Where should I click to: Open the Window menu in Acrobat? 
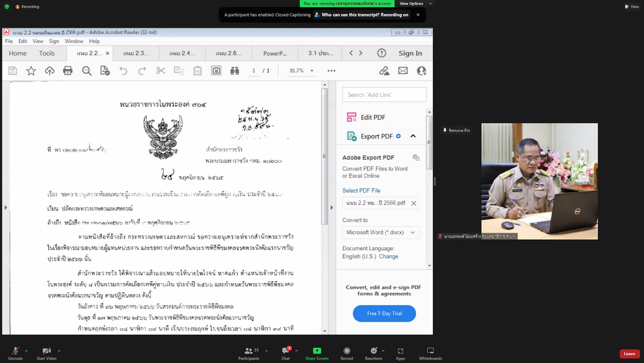pos(74,41)
